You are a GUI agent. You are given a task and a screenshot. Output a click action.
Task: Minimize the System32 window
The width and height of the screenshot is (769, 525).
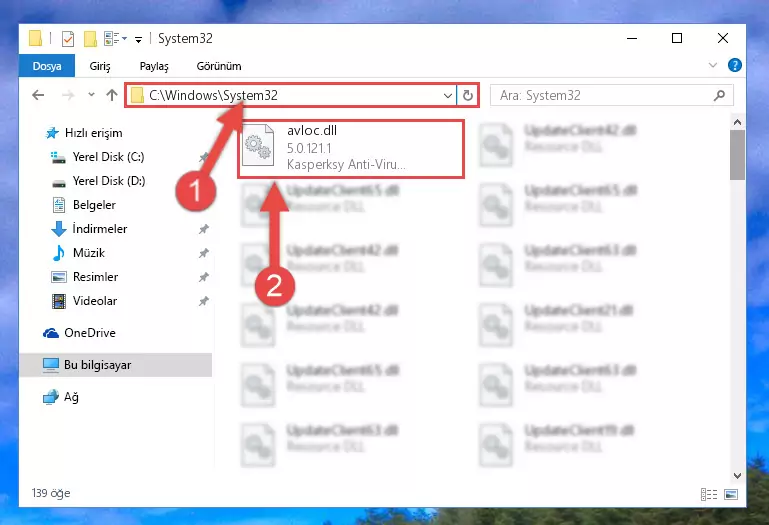[632, 38]
